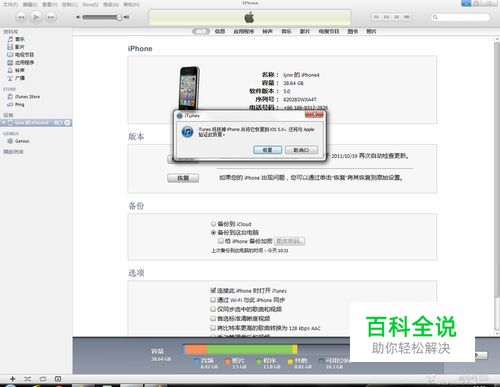Screen dimensions: 500x387
Task: Click the Genius atom icon in sidebar
Action: click(10, 141)
